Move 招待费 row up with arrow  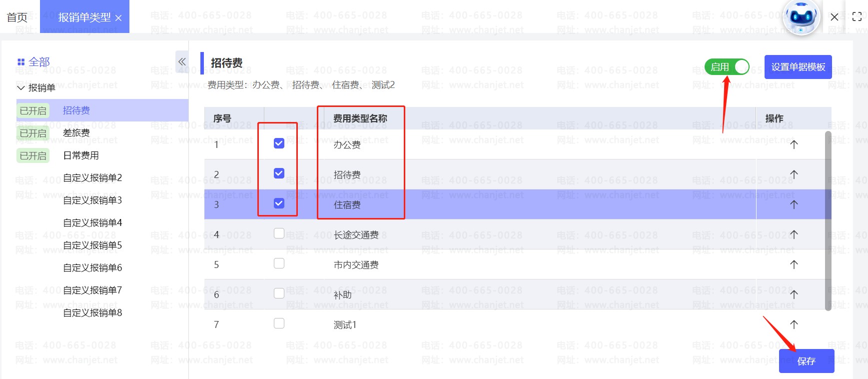(794, 174)
